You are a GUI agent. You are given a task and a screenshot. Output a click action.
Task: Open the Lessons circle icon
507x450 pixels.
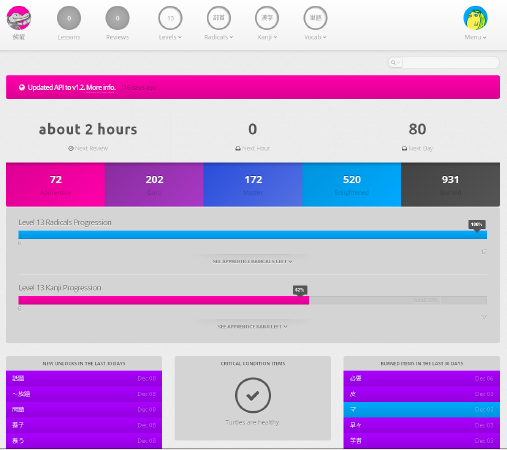coord(69,18)
